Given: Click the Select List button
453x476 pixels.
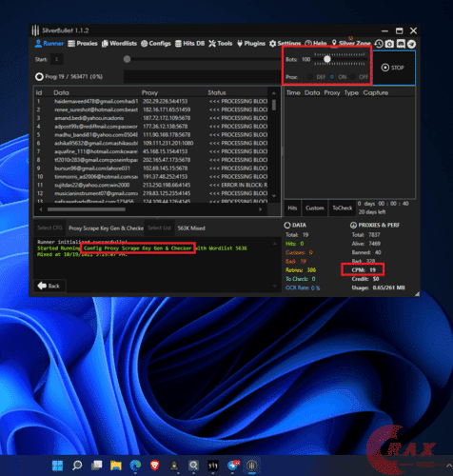Looking at the screenshot, I should (159, 228).
